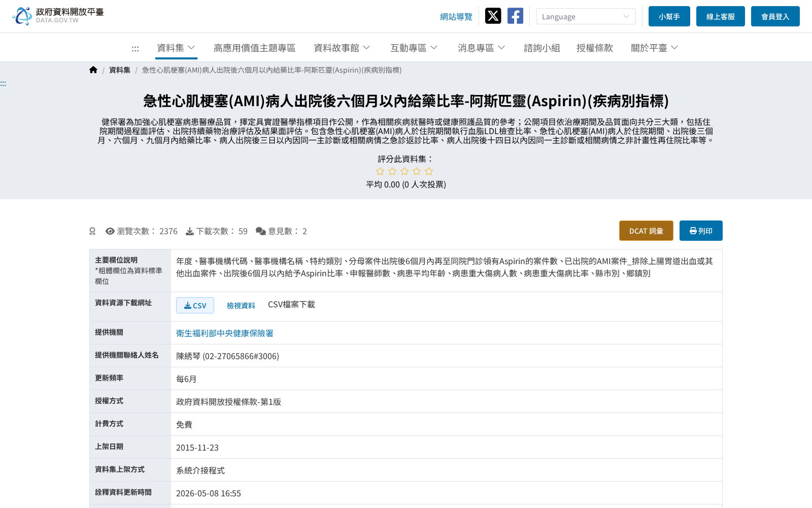Viewport: 812px width, 508px height.
Task: Click the 政府資料開放授權條款-第1版 text
Action: click(x=228, y=402)
